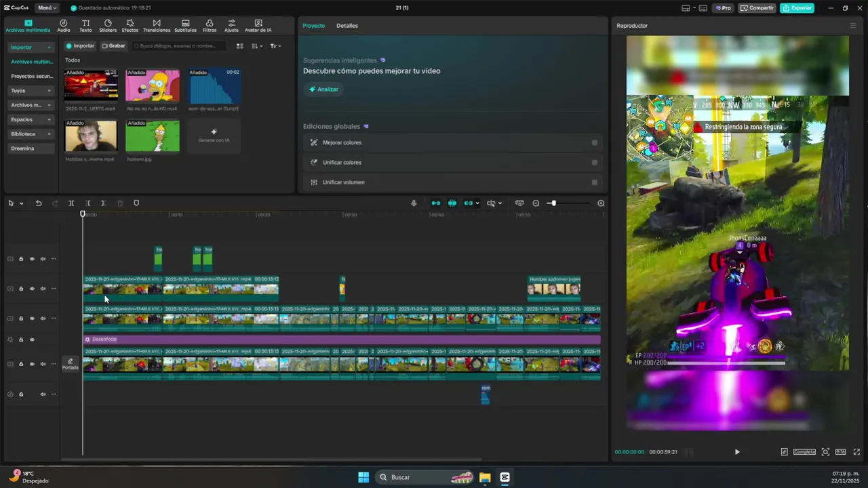The height and width of the screenshot is (488, 868).
Task: Click the layout icon in title bar
Action: [686, 8]
